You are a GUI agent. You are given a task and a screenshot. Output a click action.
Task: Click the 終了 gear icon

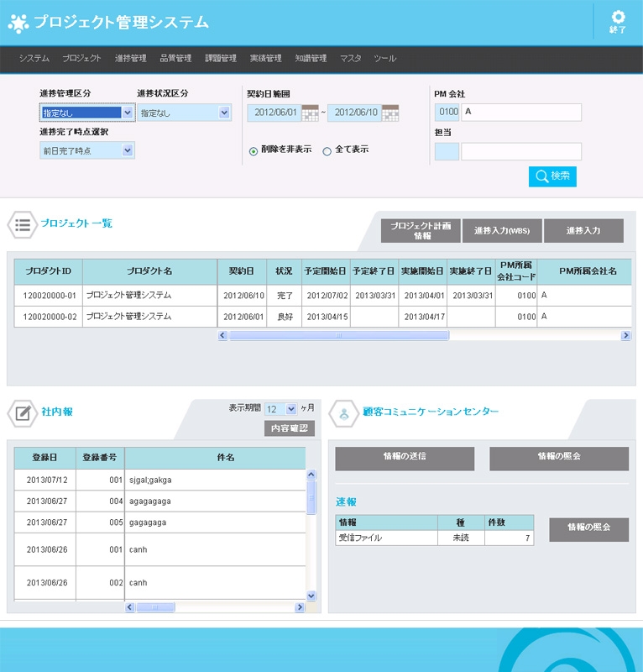(x=618, y=18)
